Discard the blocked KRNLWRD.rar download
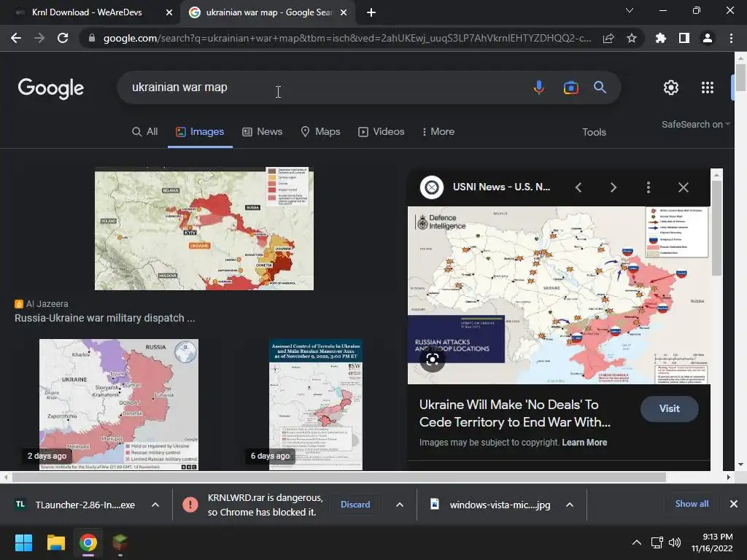 tap(355, 505)
